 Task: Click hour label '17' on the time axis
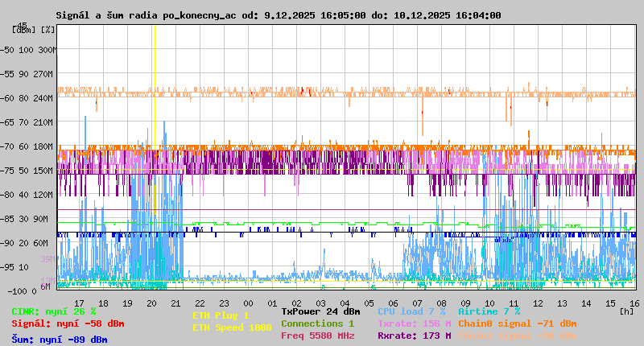click(79, 303)
